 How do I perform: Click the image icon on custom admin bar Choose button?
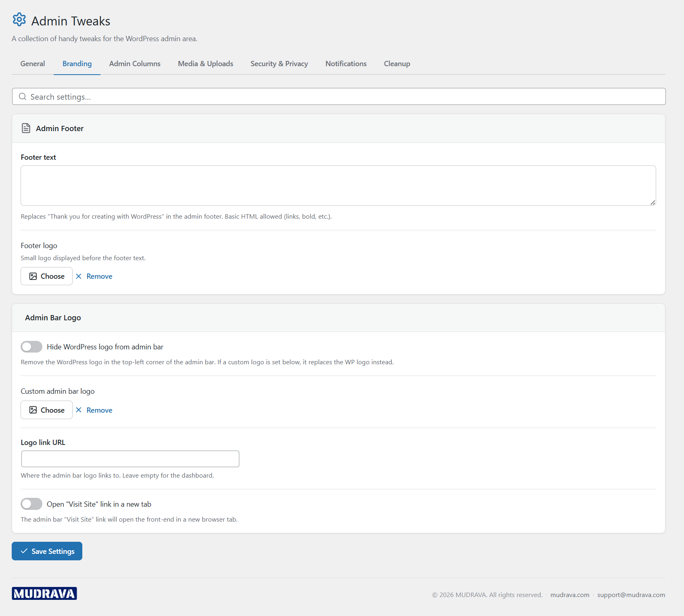click(33, 409)
